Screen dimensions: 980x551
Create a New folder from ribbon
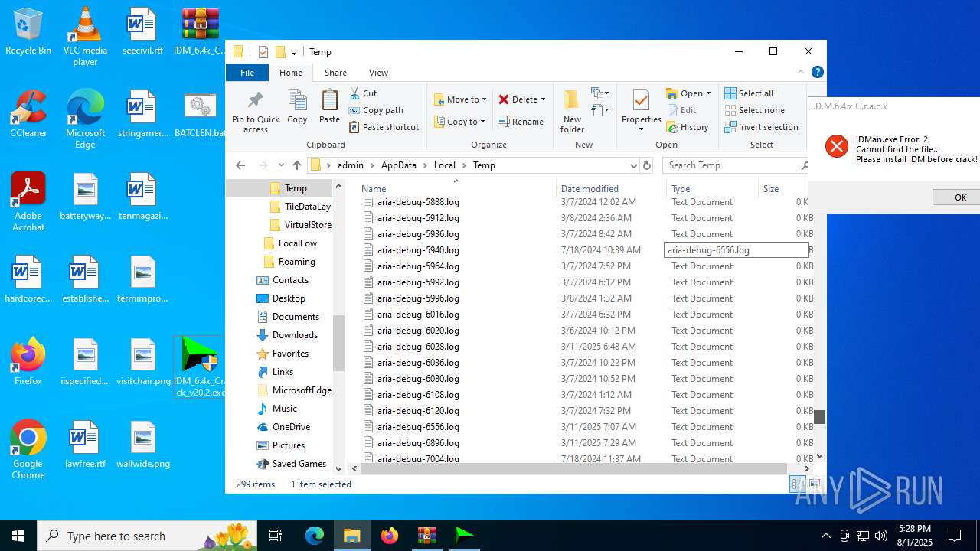572,112
